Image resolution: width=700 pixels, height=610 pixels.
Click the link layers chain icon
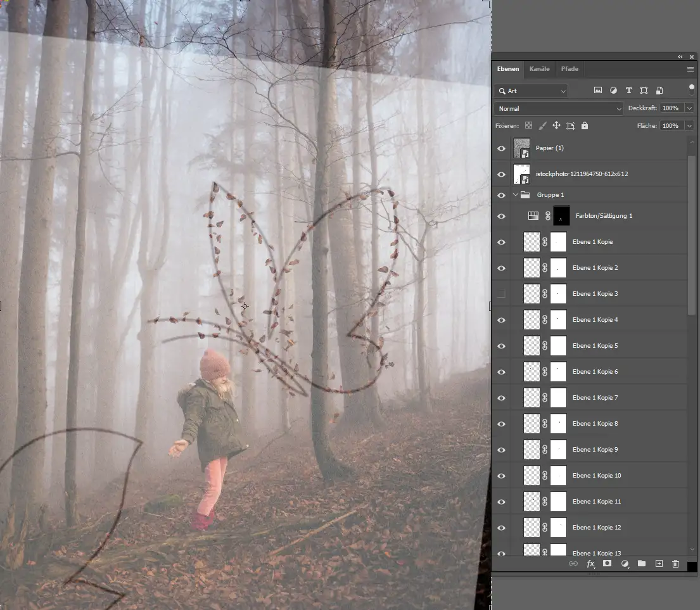point(573,564)
